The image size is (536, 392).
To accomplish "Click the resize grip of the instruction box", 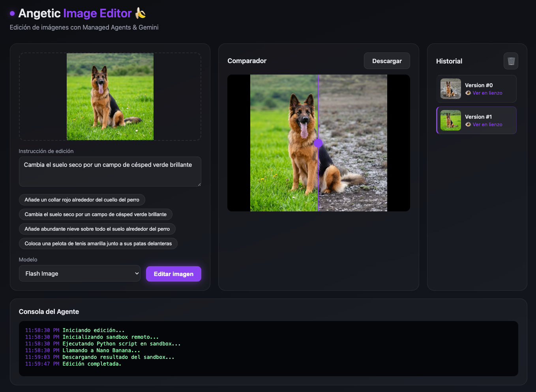I will point(199,184).
